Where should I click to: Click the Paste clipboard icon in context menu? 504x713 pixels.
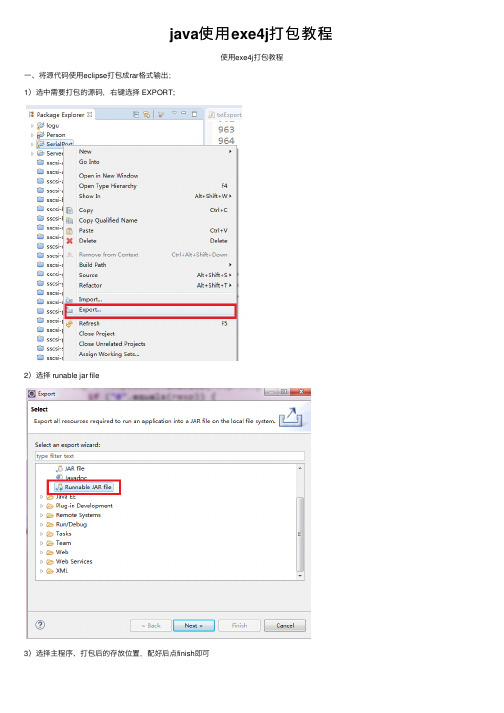[70, 231]
